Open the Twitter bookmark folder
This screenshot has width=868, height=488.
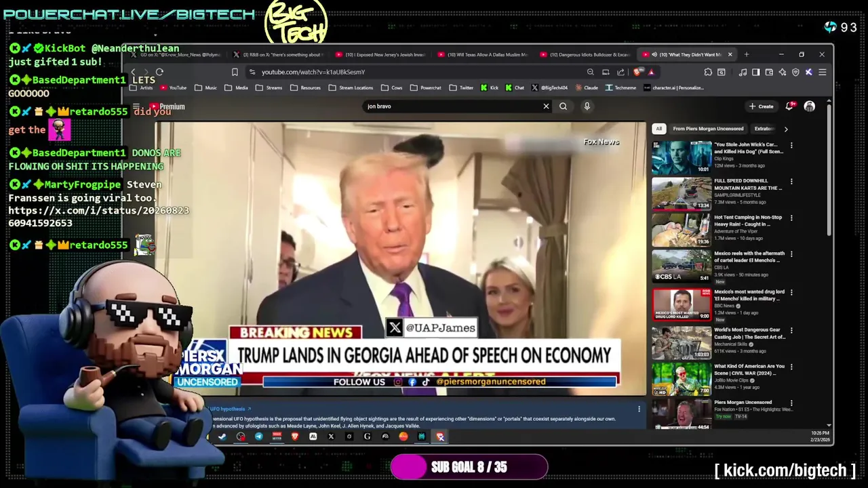[x=461, y=87]
